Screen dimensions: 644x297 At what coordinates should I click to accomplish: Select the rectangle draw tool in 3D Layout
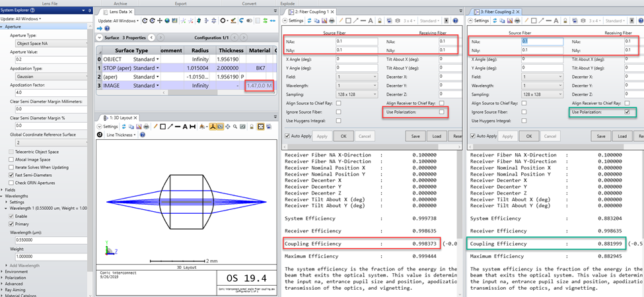tap(162, 127)
